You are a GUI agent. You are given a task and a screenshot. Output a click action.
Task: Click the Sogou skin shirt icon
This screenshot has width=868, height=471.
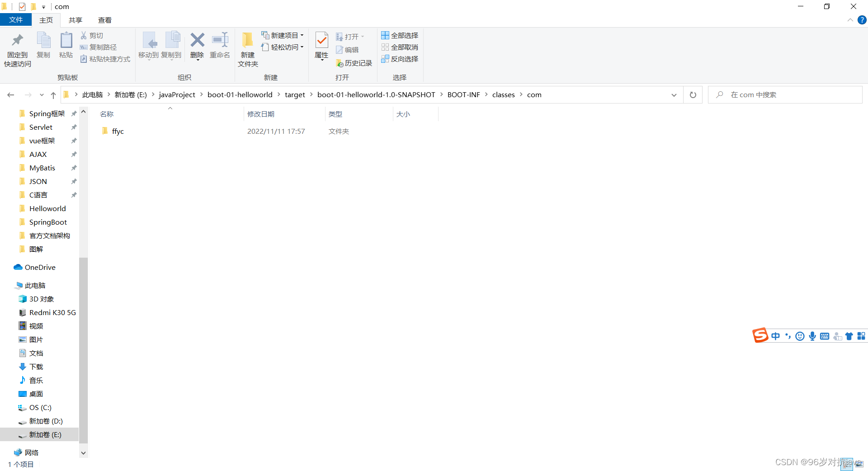pos(849,336)
